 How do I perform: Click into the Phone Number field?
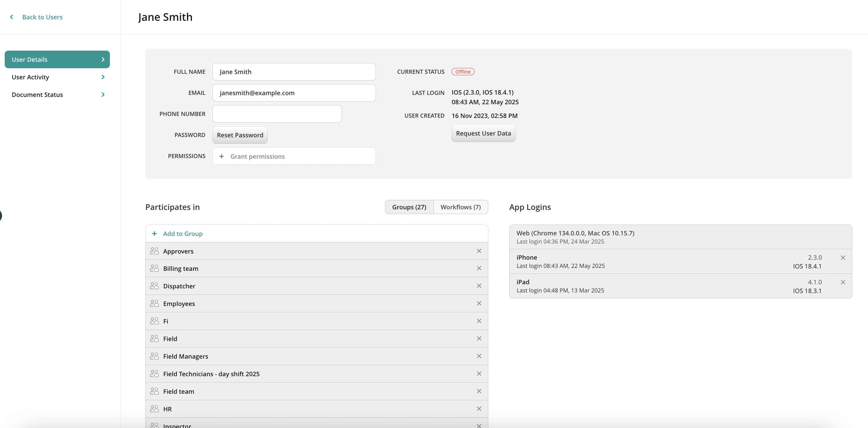tap(277, 114)
